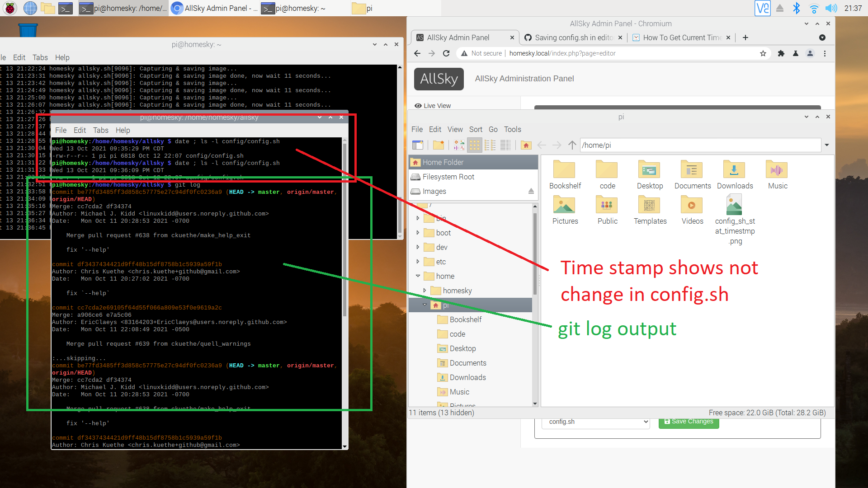
Task: Open the Sort menu in file manager
Action: point(476,129)
